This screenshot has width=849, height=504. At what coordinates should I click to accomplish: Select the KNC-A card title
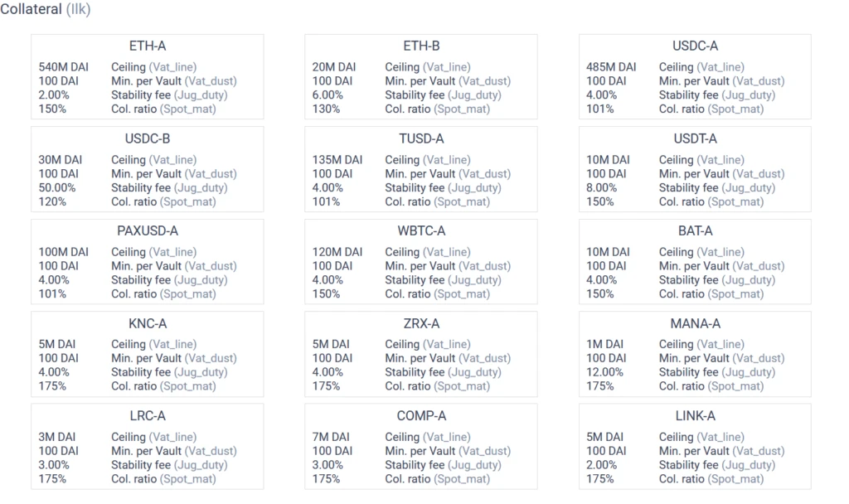tap(148, 324)
